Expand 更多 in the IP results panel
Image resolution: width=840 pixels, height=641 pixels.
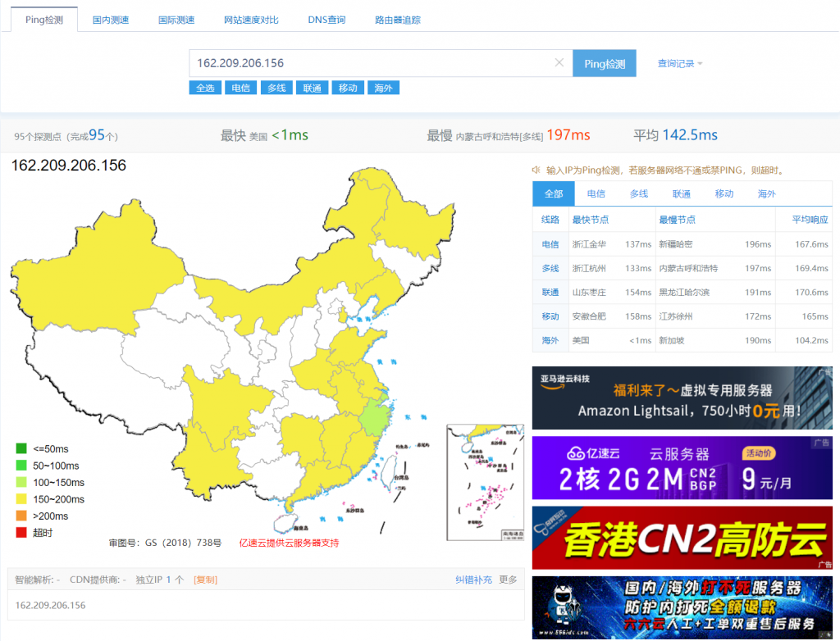508,580
